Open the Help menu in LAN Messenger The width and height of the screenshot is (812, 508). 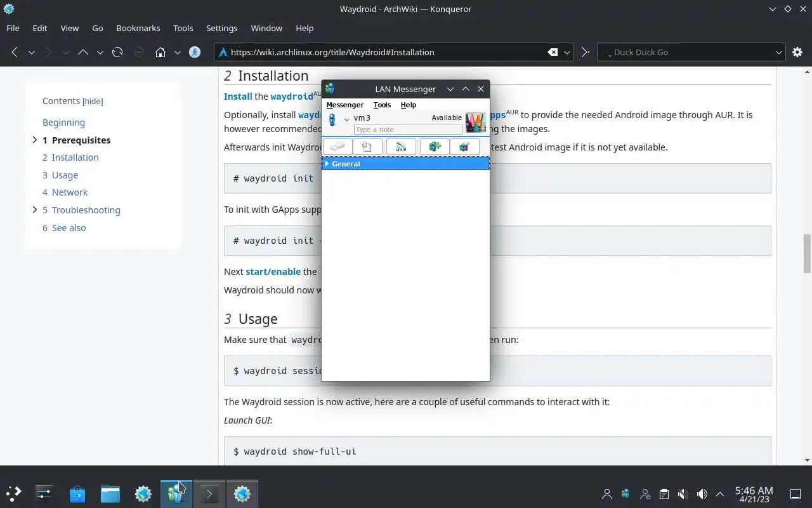point(409,105)
